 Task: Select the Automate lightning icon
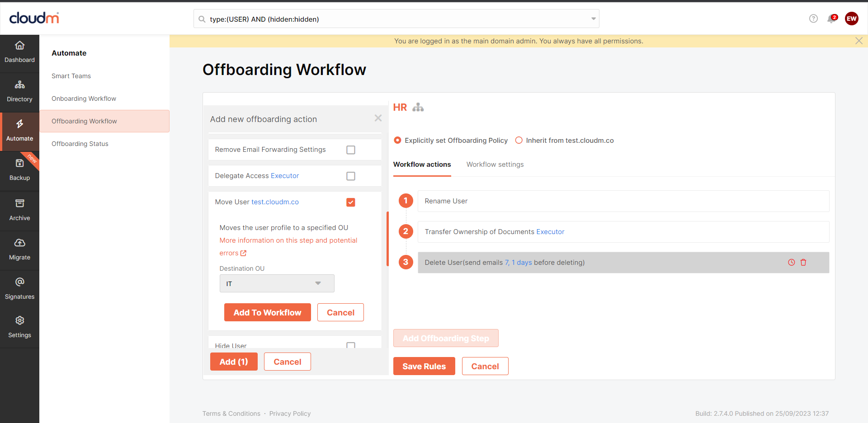pyautogui.click(x=19, y=124)
